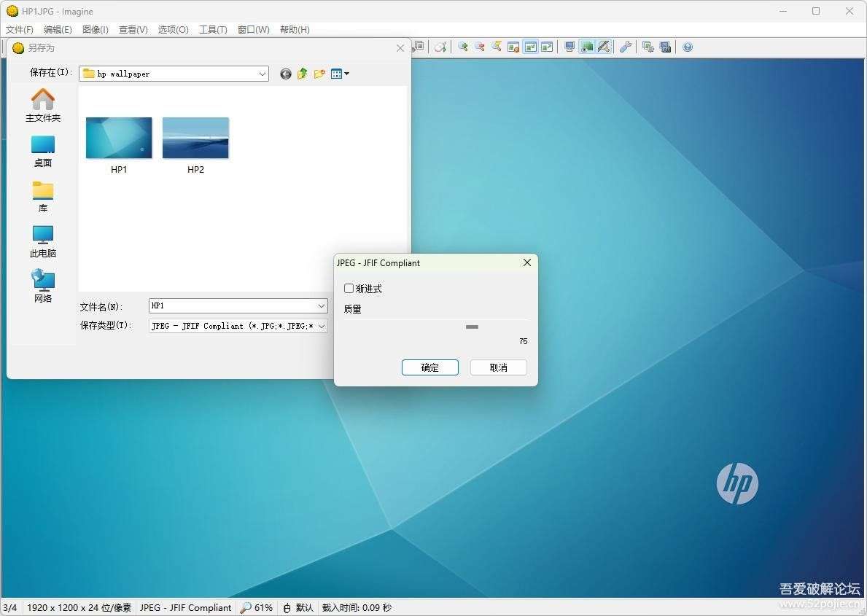Toggle the highlighted fit-to-window toolbar button
This screenshot has width=867, height=616.
[x=587, y=46]
